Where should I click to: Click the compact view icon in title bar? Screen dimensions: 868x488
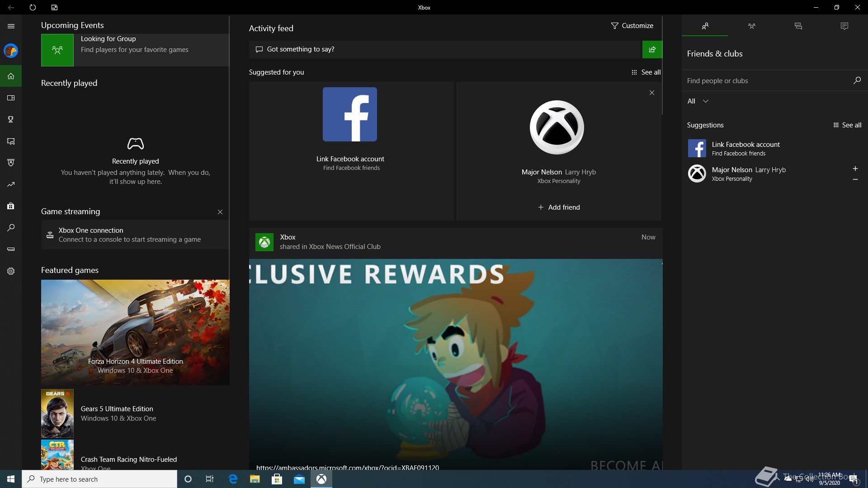point(54,7)
